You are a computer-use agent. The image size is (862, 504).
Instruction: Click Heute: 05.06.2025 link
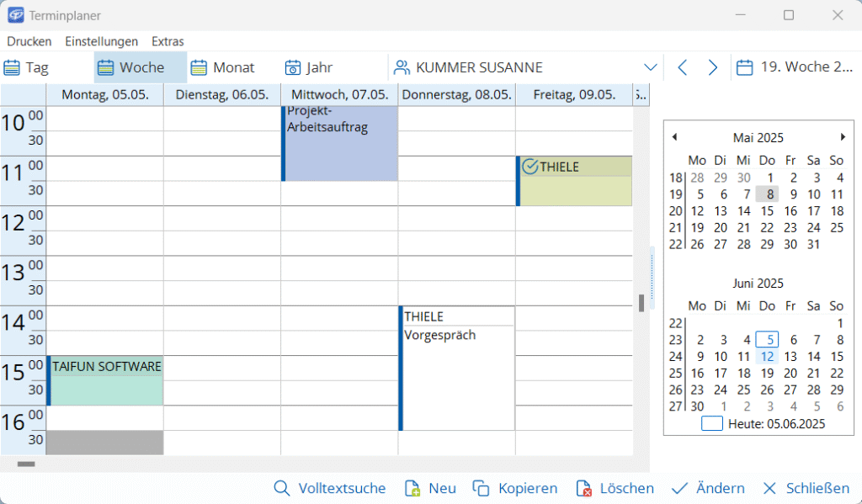pos(764,424)
